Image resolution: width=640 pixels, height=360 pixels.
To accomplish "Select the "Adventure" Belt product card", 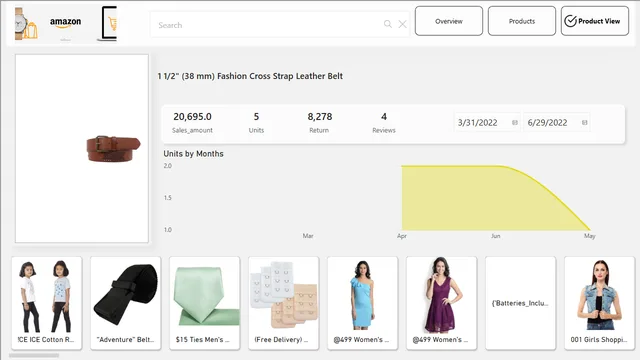I will coord(126,303).
